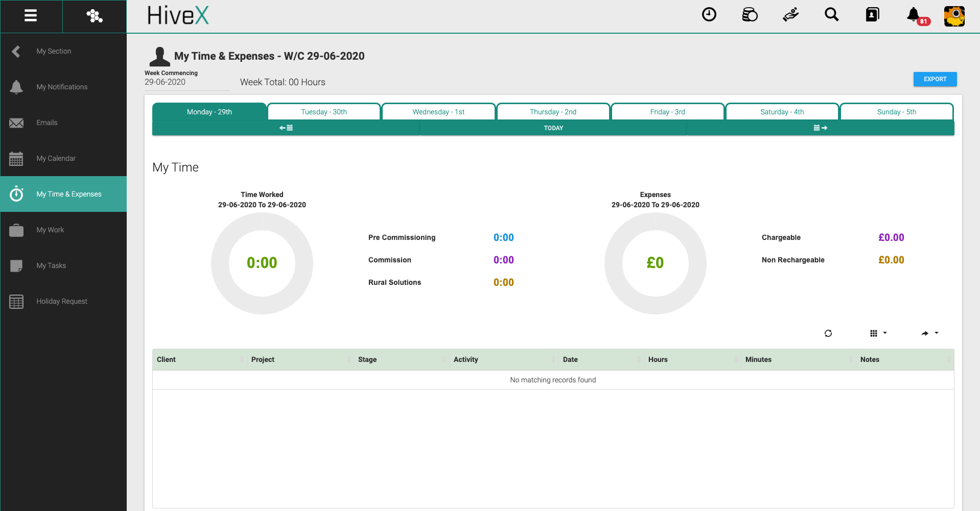The height and width of the screenshot is (511, 980).
Task: Jump to TODAY in week navigation
Action: 553,128
